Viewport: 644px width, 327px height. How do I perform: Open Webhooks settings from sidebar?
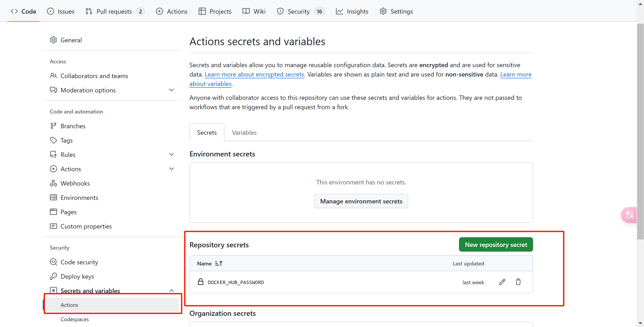[75, 183]
